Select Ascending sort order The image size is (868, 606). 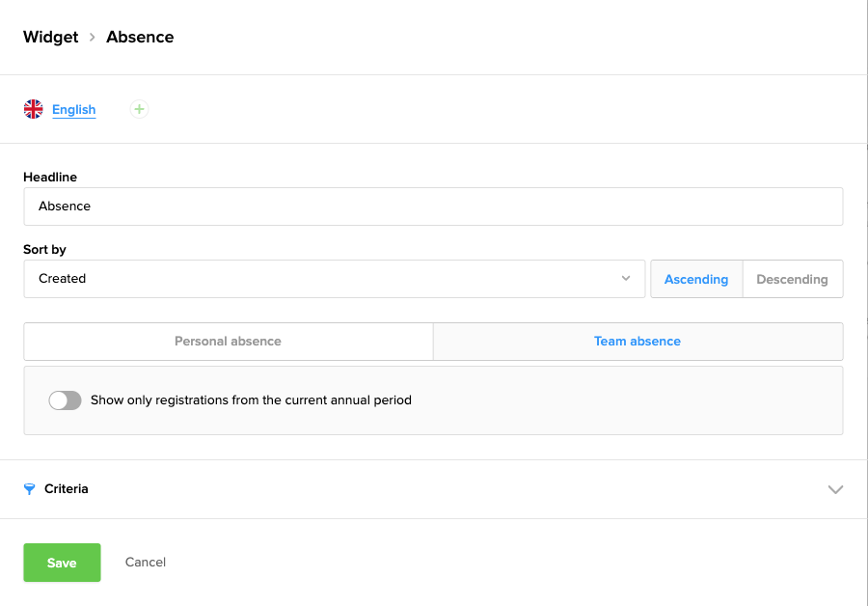[695, 279]
